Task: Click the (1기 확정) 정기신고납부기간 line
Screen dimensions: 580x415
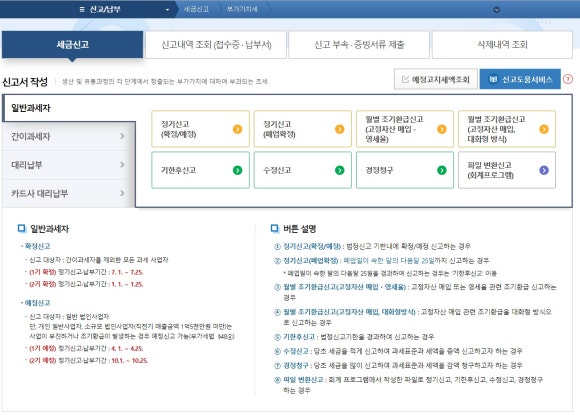Action: [x=86, y=272]
